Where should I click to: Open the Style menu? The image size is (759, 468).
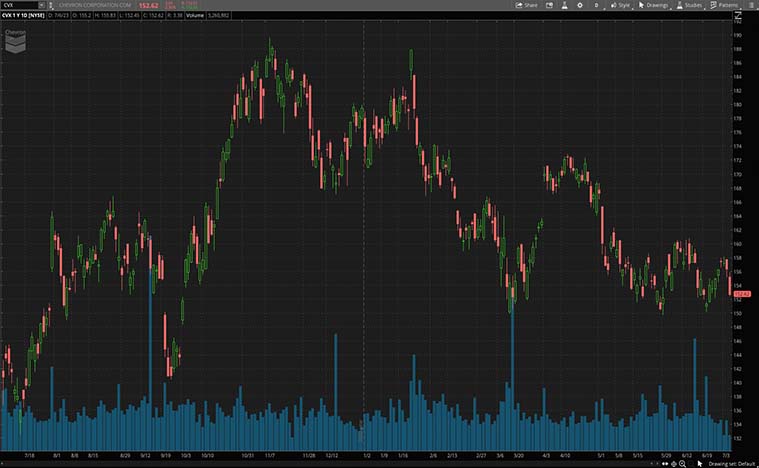pos(620,5)
